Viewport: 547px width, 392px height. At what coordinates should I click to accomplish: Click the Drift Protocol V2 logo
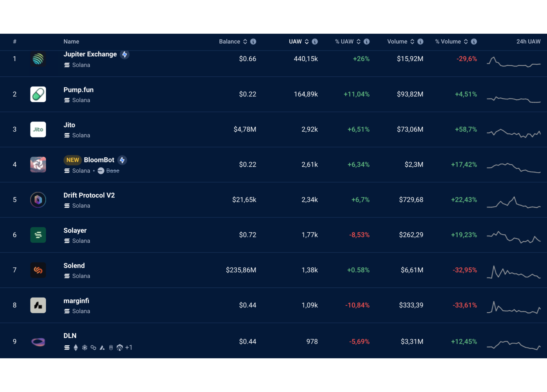[38, 200]
